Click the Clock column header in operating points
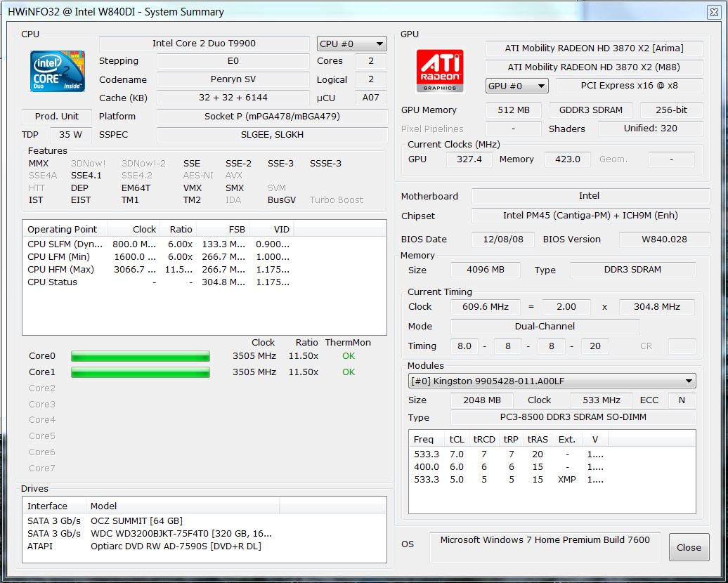Image resolution: width=728 pixels, height=583 pixels. (134, 229)
